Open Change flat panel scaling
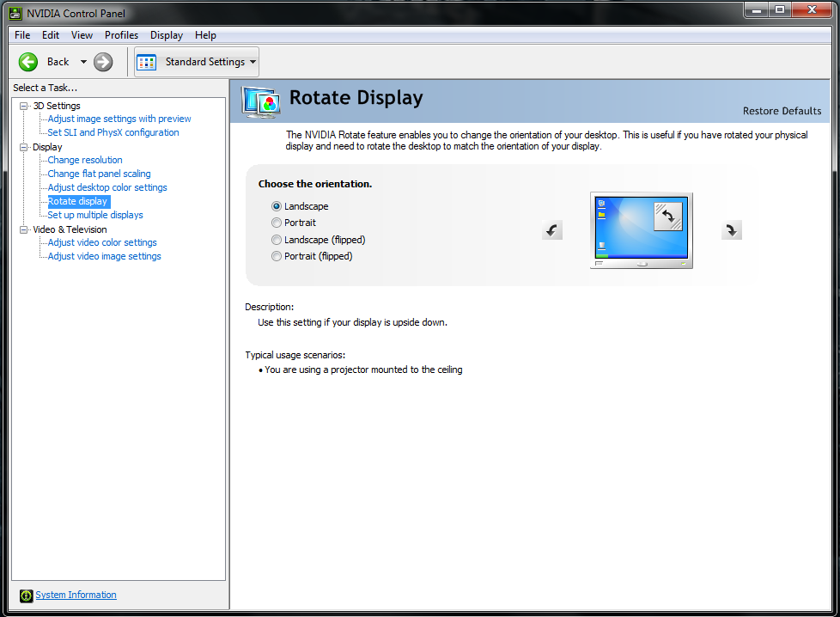Image resolution: width=840 pixels, height=617 pixels. pyautogui.click(x=99, y=174)
